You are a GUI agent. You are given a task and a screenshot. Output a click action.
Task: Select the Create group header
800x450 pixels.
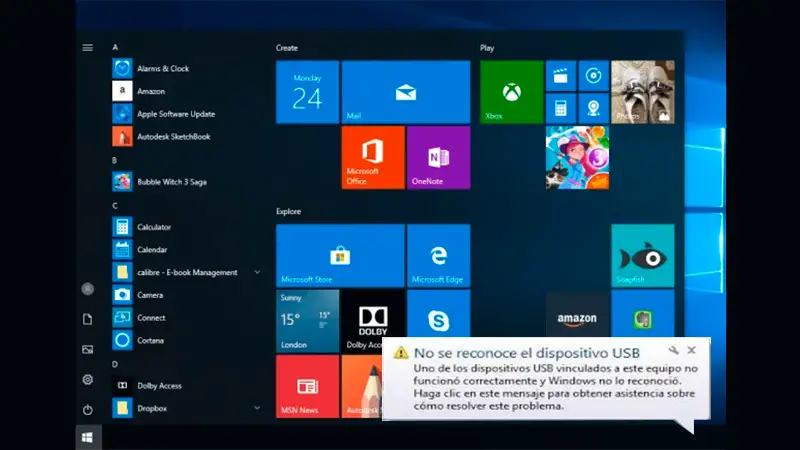click(287, 48)
